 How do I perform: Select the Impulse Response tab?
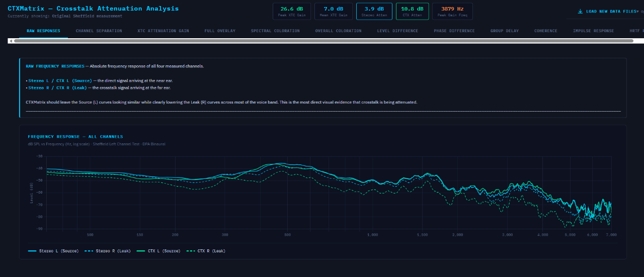593,31
